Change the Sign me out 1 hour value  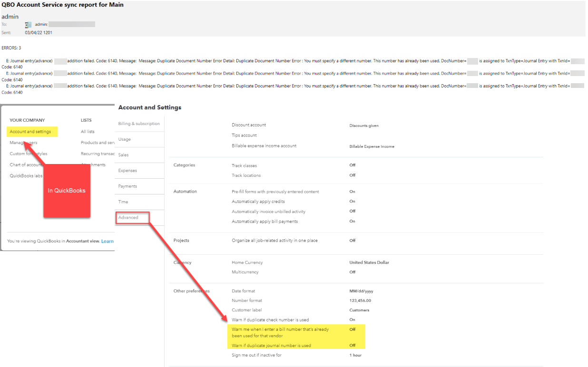click(x=355, y=355)
